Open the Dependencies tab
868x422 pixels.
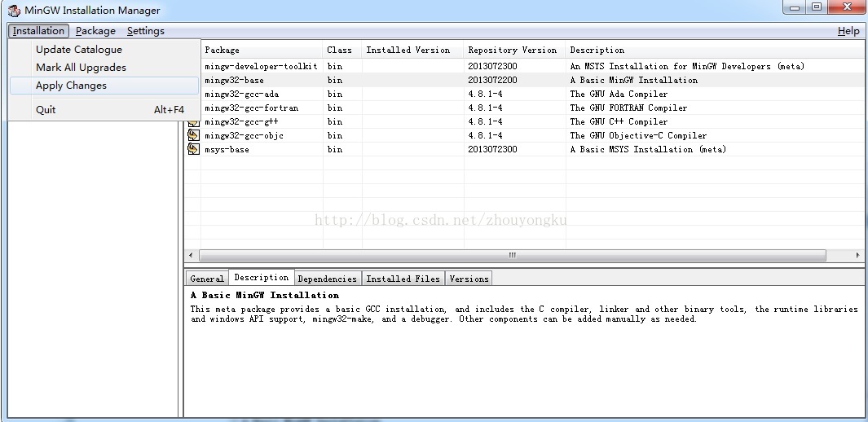click(x=327, y=279)
